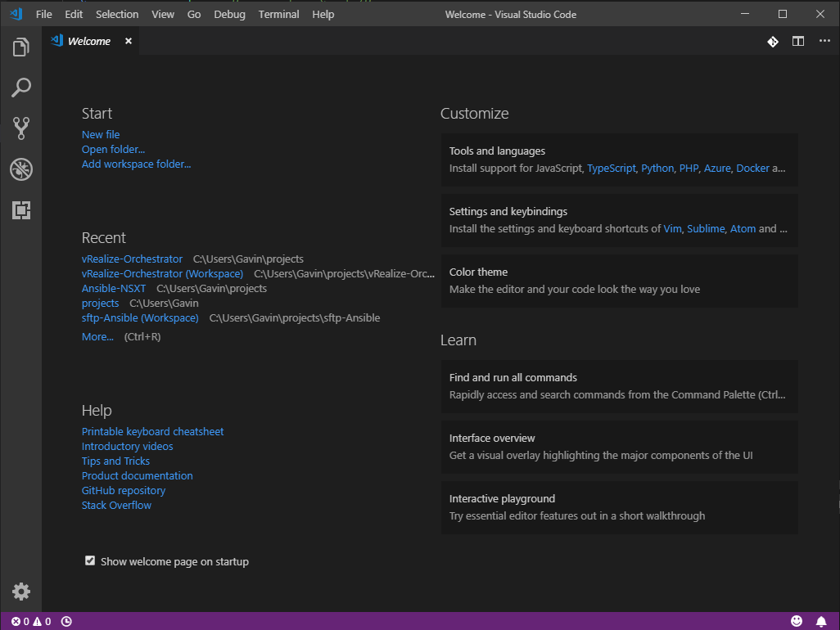Image resolution: width=840 pixels, height=630 pixels.
Task: Open the Tips and Tricks link
Action: pos(115,461)
